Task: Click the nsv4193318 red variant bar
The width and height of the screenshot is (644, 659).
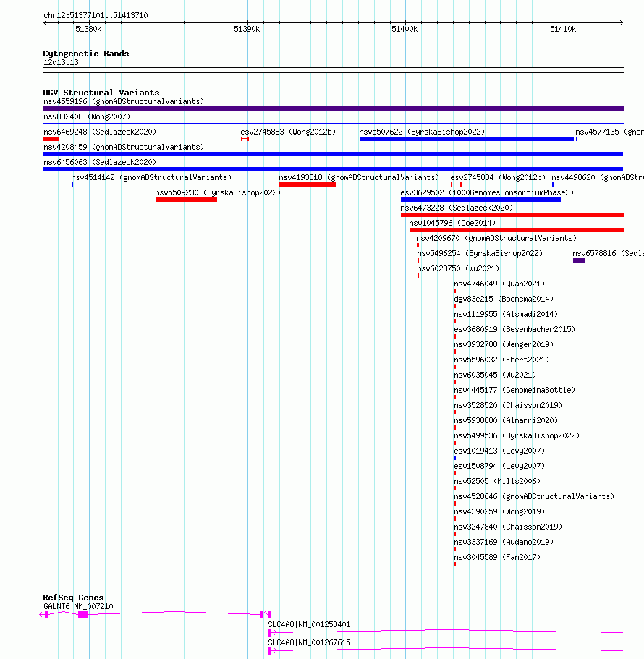Action: (x=308, y=184)
